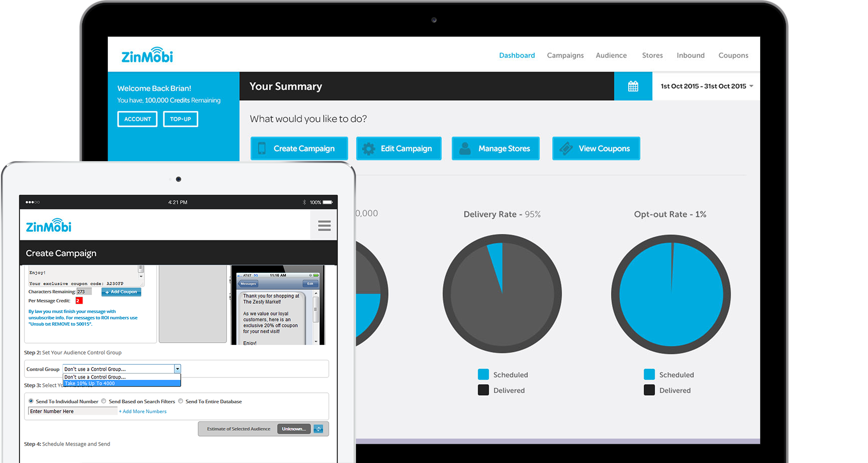868x463 pixels.
Task: Click the Characters Remaining 273 field
Action: pos(84,291)
